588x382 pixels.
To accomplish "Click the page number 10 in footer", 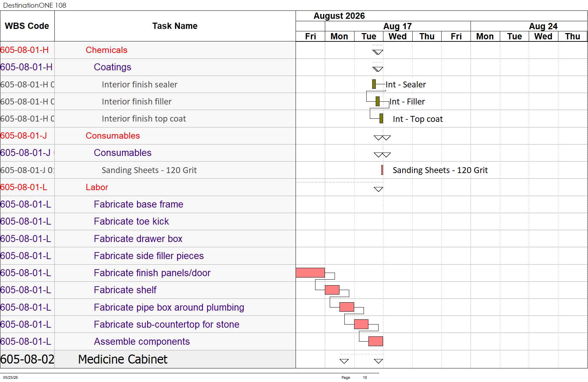I will [x=365, y=377].
